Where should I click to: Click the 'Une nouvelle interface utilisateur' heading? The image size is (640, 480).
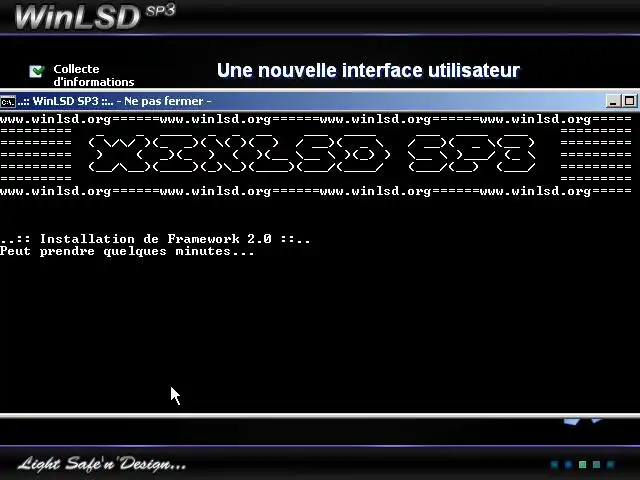(x=368, y=71)
